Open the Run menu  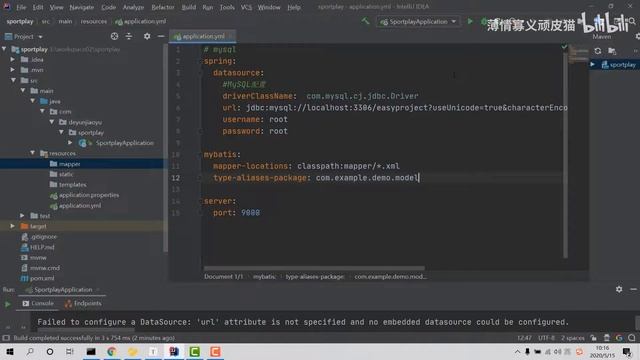(207, 7)
